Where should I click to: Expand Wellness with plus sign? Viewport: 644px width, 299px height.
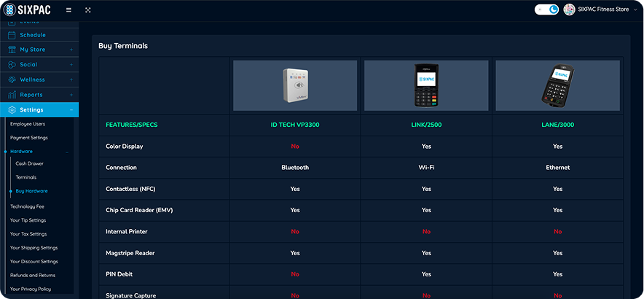pyautogui.click(x=71, y=79)
